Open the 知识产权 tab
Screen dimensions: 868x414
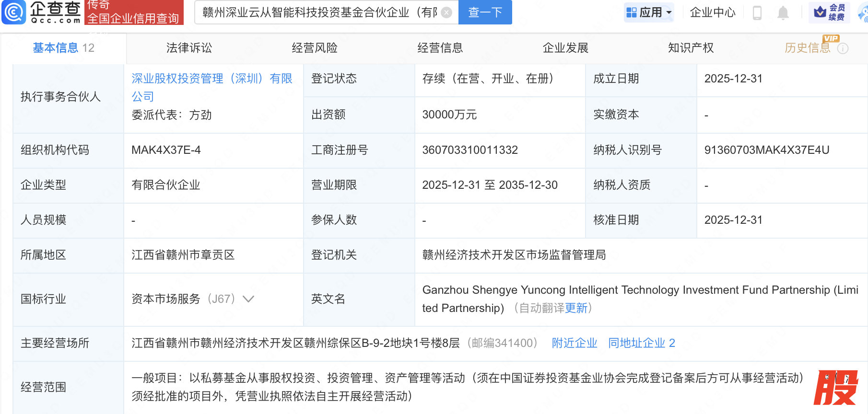tap(691, 48)
